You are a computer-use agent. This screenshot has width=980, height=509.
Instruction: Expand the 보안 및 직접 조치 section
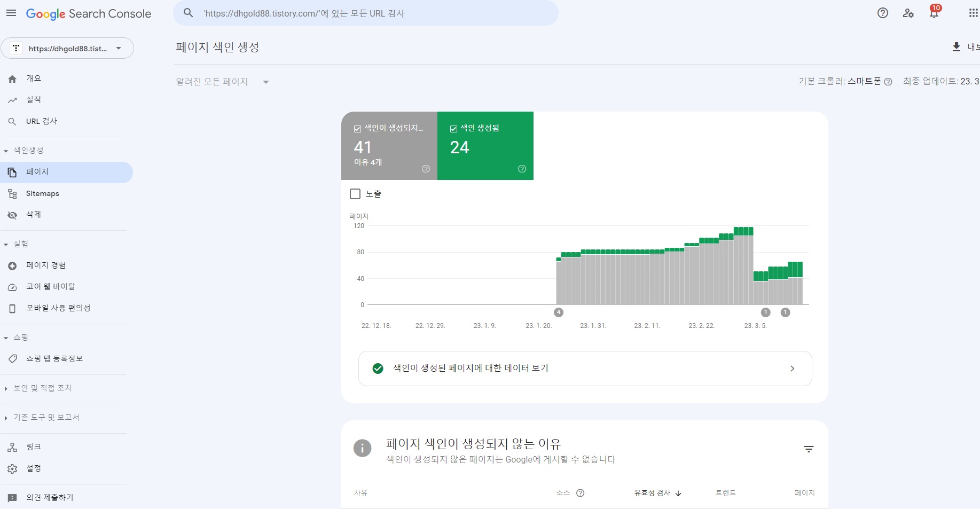(x=6, y=388)
